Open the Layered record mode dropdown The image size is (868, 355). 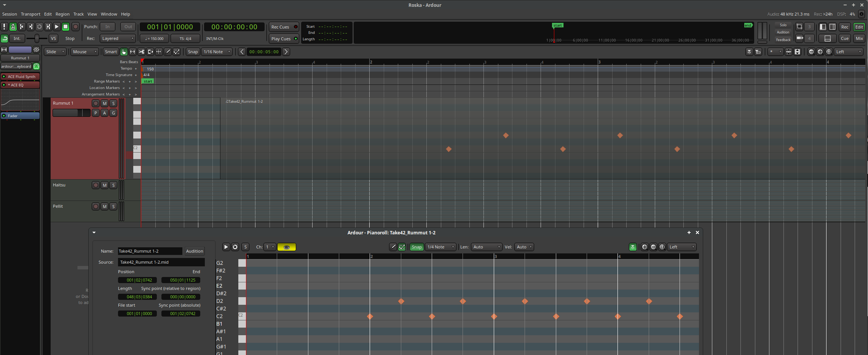pos(118,38)
